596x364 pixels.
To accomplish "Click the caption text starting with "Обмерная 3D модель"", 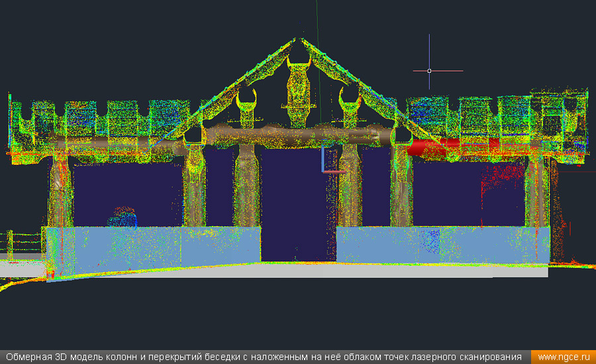I will coord(264,357).
